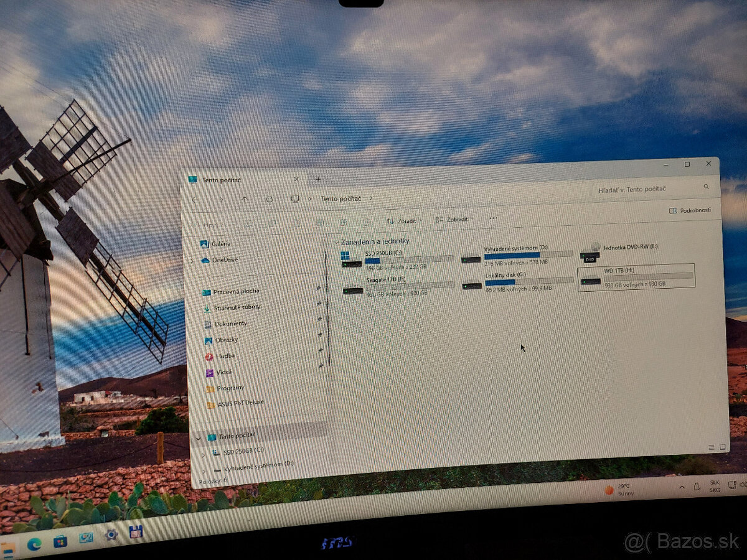Screen dimensions: 747x560
Task: Toggle the Podrobnosti details pane
Action: point(690,210)
